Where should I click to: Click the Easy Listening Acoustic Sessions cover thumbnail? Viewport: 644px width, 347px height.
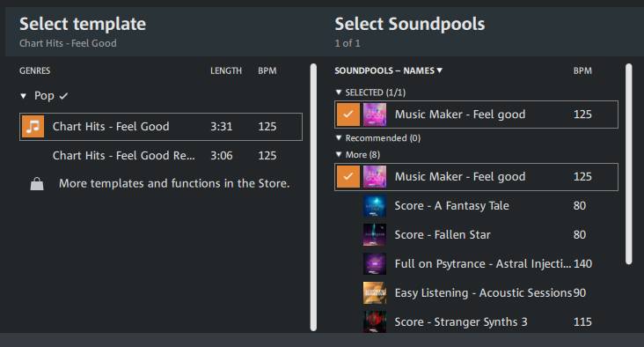(x=375, y=292)
